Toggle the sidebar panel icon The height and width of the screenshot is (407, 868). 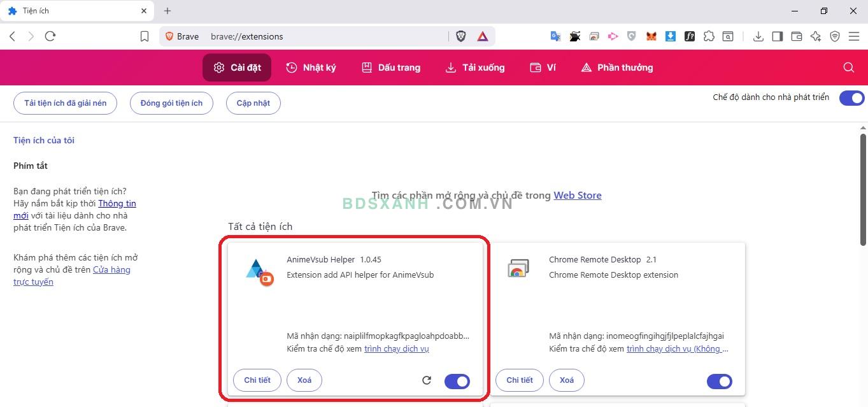777,36
